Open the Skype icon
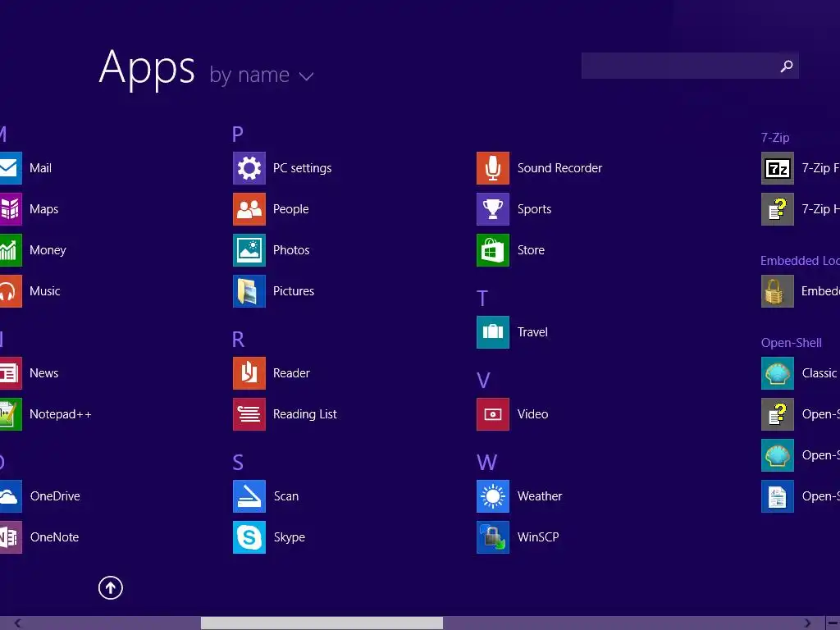The height and width of the screenshot is (630, 840). pyautogui.click(x=249, y=537)
